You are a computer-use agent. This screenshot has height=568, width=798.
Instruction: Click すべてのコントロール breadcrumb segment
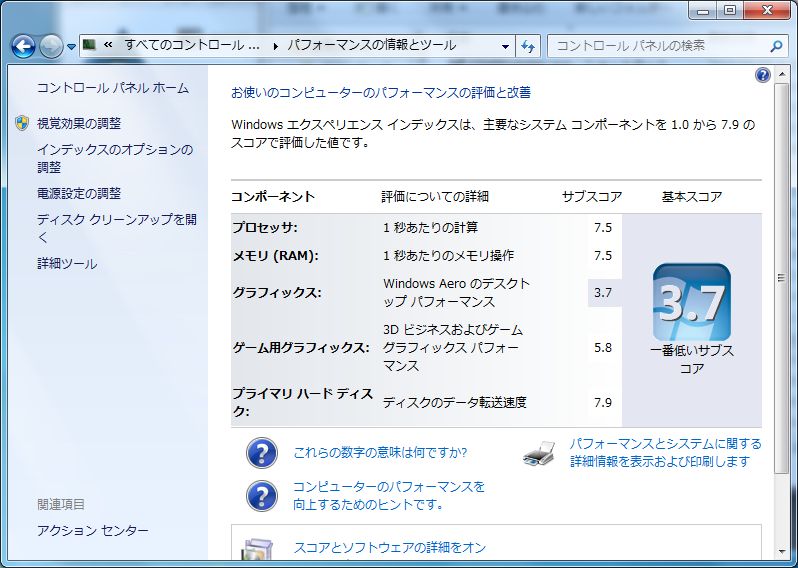192,45
